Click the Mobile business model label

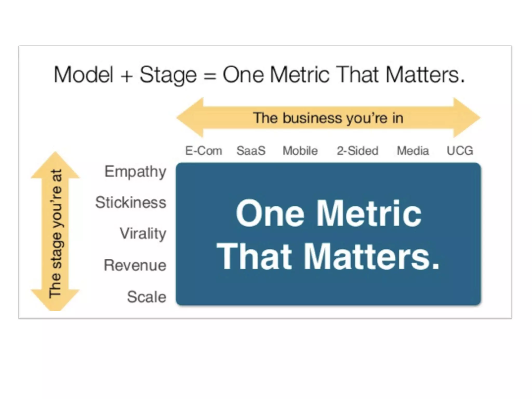point(300,151)
